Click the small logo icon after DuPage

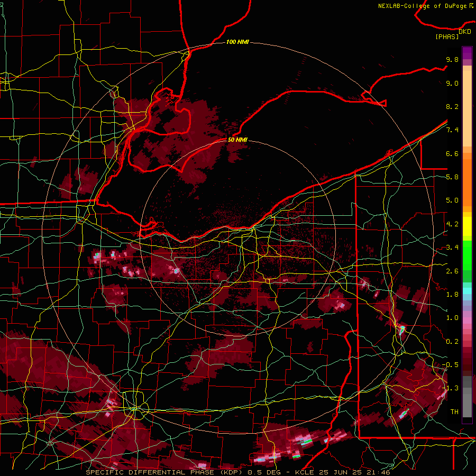coord(471,5)
